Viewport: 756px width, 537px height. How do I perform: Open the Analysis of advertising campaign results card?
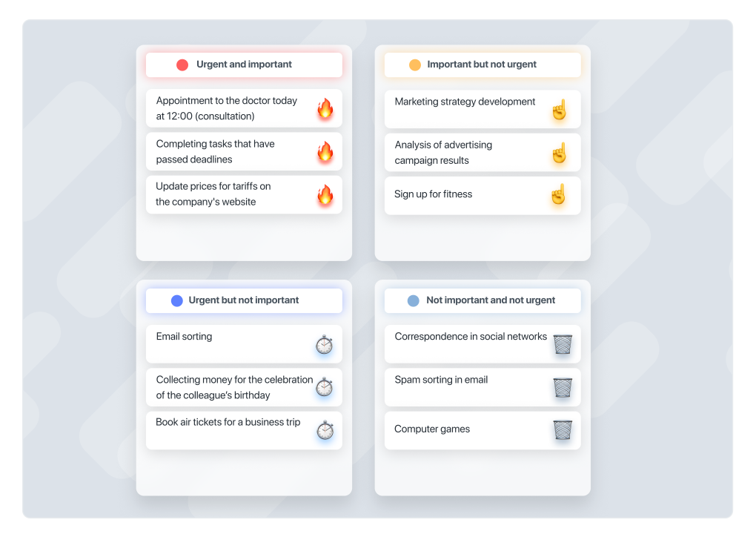click(x=483, y=153)
